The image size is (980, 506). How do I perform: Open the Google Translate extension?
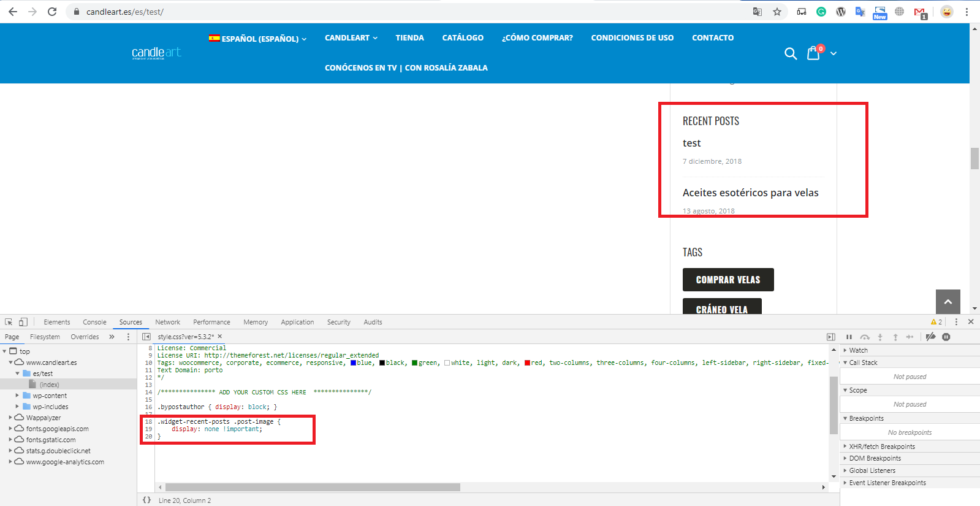(860, 12)
